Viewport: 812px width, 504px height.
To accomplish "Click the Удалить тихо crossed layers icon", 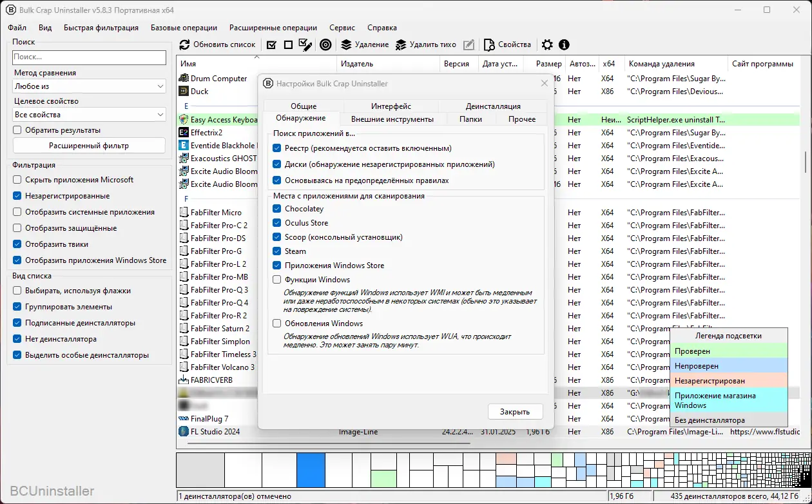I will point(401,44).
